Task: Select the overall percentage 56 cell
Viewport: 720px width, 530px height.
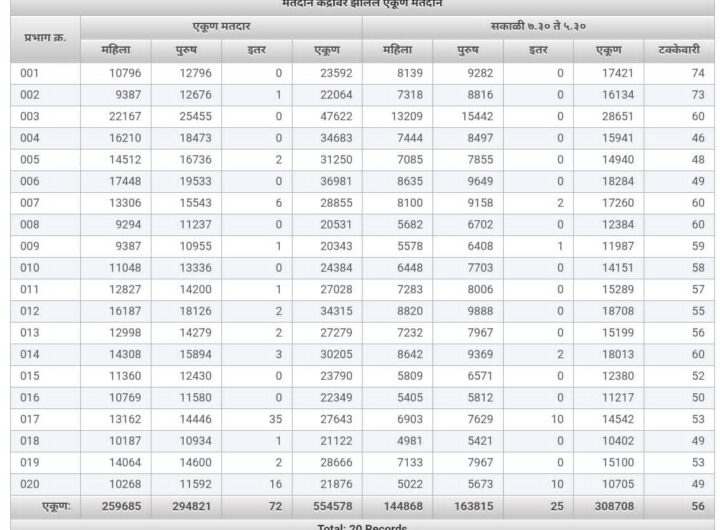Action: click(x=697, y=507)
